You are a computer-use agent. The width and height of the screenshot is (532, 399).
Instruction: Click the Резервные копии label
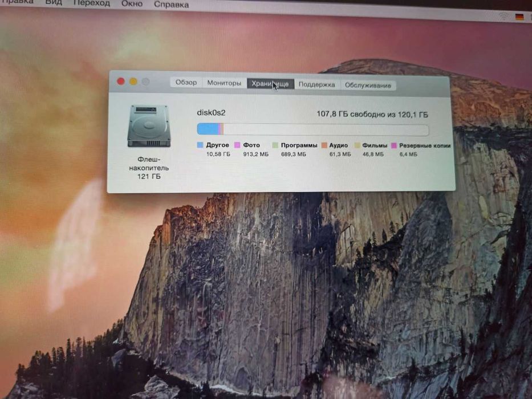click(x=425, y=145)
